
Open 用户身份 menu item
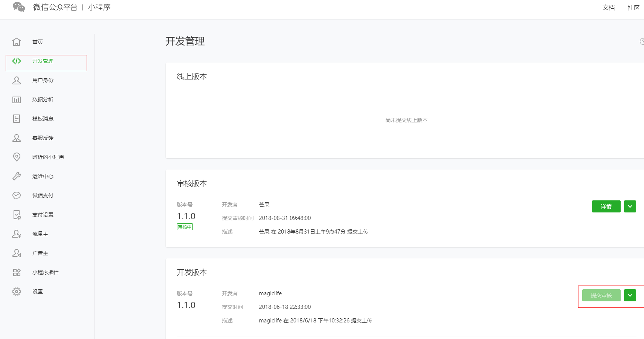(43, 80)
